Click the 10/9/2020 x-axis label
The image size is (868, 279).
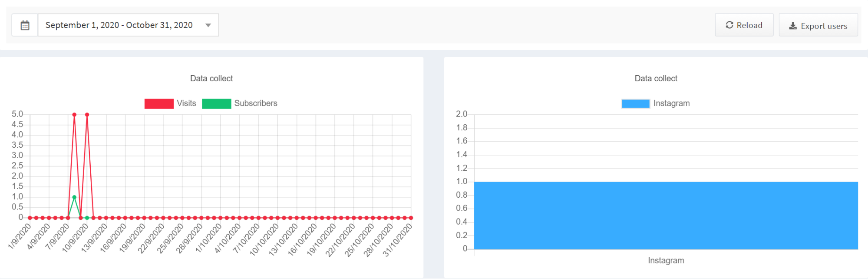tap(75, 238)
